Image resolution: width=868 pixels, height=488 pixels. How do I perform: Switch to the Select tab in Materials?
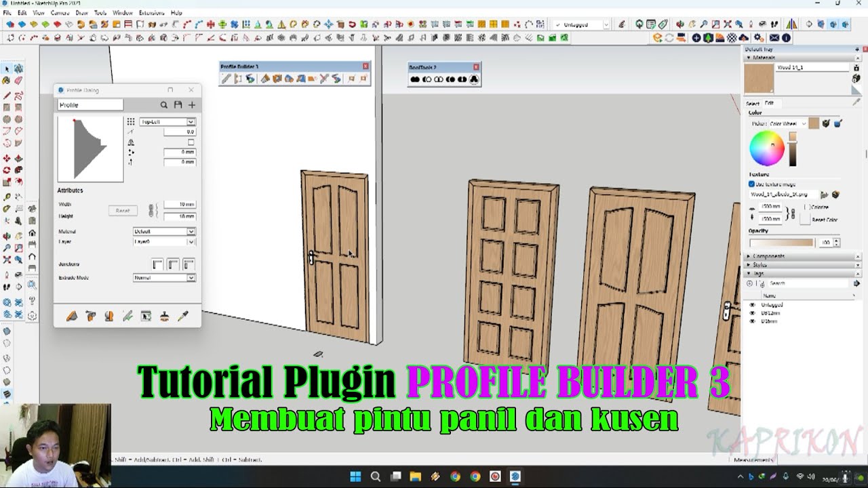point(753,104)
